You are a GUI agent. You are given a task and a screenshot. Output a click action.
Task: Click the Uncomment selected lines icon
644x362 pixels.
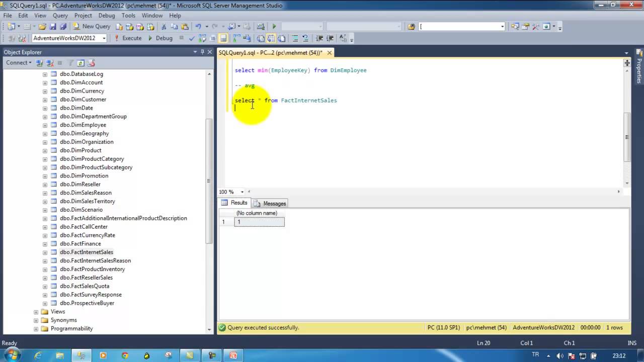click(x=305, y=38)
